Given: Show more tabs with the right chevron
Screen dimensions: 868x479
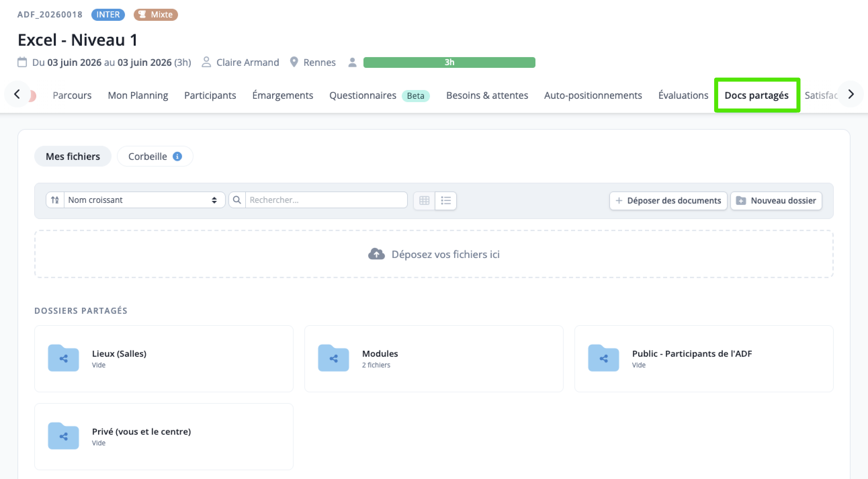Looking at the screenshot, I should [x=851, y=94].
